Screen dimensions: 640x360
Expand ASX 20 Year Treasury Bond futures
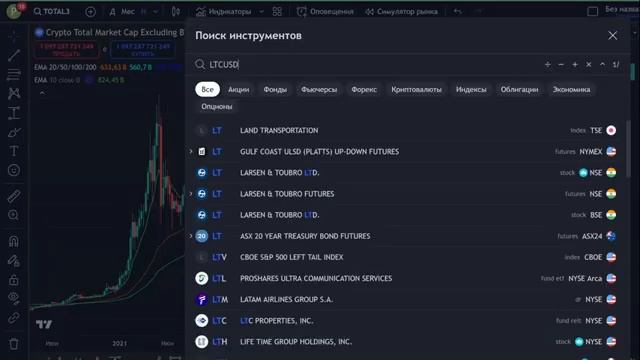(x=191, y=236)
